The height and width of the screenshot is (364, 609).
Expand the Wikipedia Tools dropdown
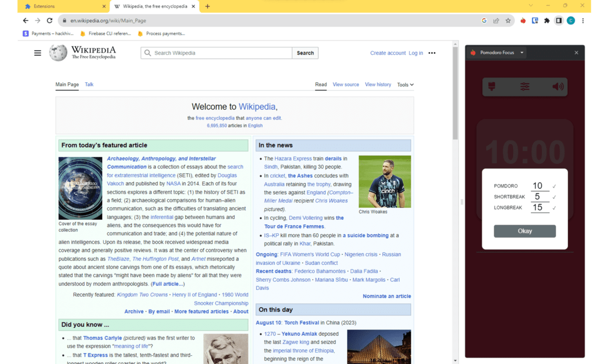point(405,85)
